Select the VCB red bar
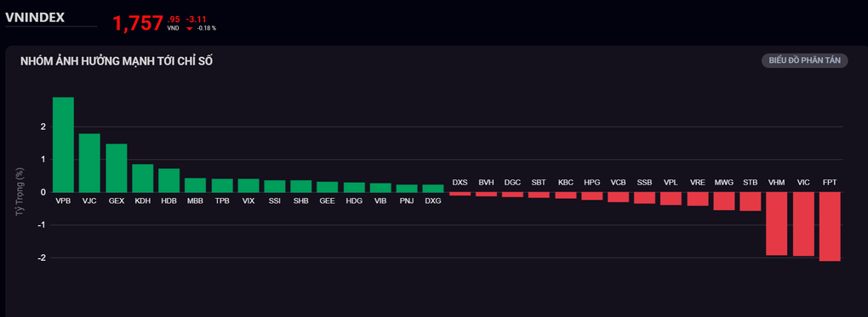The width and height of the screenshot is (868, 317). point(619,197)
